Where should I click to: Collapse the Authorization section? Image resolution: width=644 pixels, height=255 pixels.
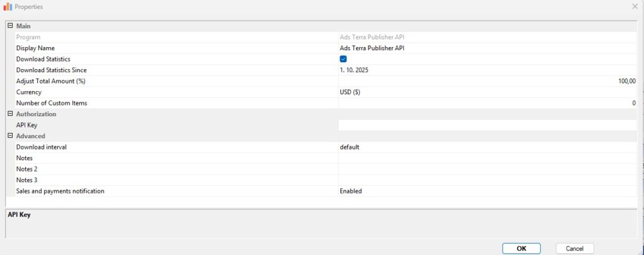pyautogui.click(x=9, y=114)
